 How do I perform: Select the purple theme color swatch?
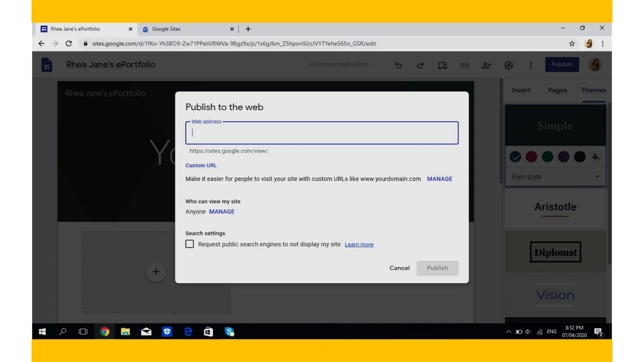[x=563, y=157]
